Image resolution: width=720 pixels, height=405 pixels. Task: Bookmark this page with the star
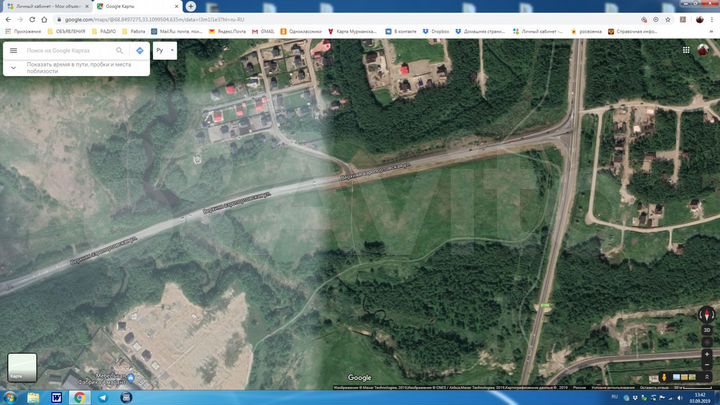tap(668, 20)
